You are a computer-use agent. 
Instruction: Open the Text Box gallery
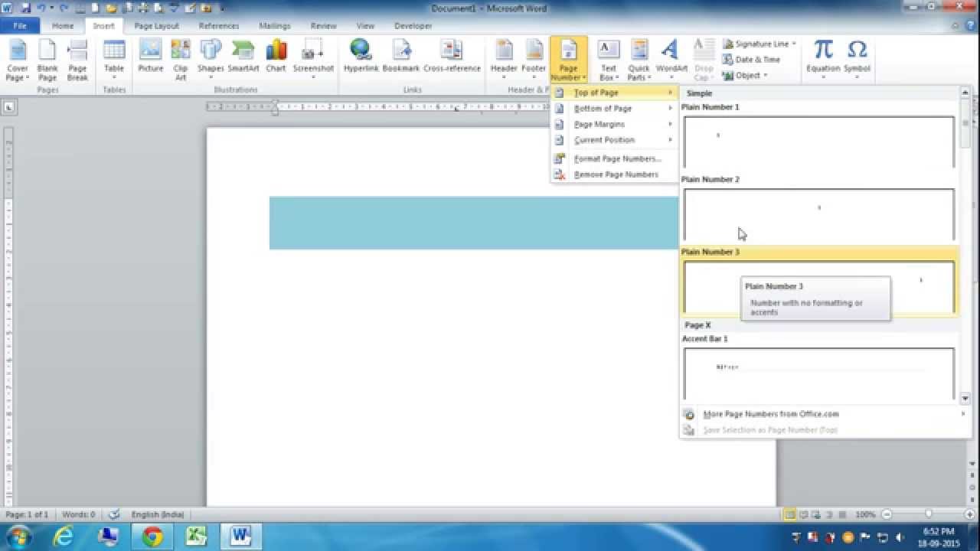(609, 60)
